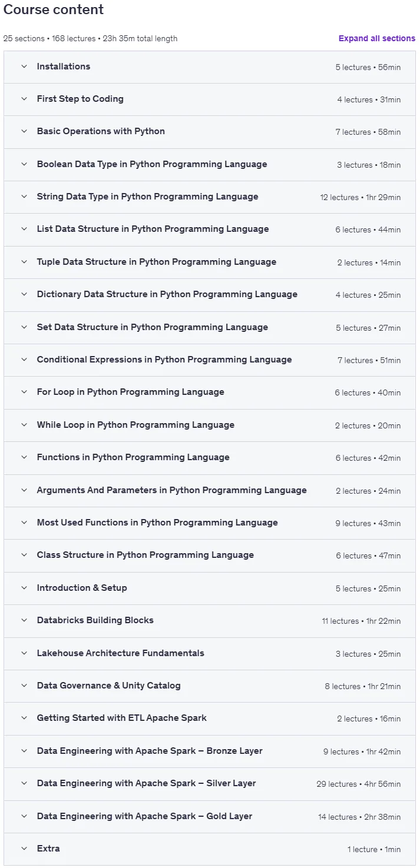Open Silver Layer section with 29 lectures
The image size is (420, 868).
[210, 784]
